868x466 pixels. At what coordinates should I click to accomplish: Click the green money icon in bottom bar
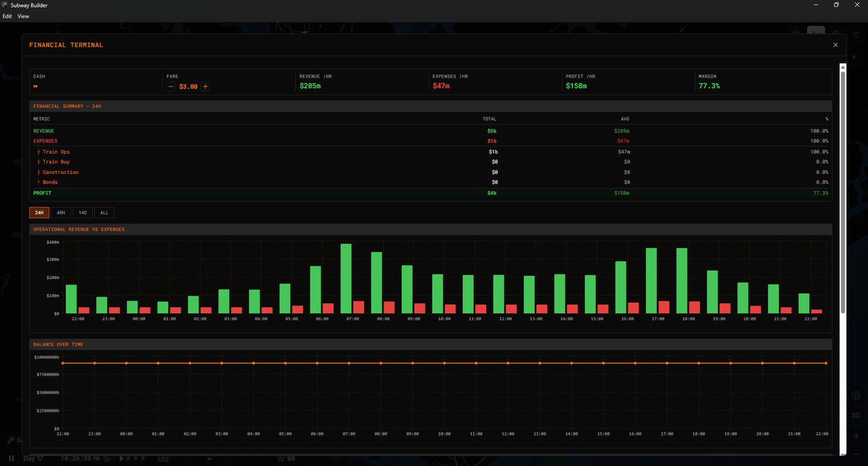point(163,459)
